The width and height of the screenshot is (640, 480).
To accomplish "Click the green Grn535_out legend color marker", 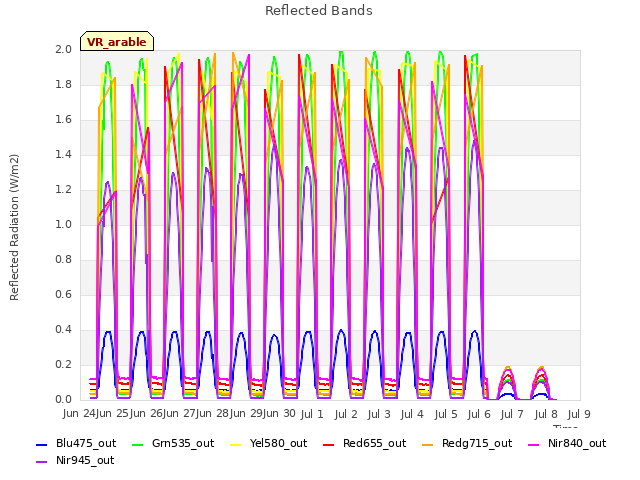I will [x=138, y=444].
